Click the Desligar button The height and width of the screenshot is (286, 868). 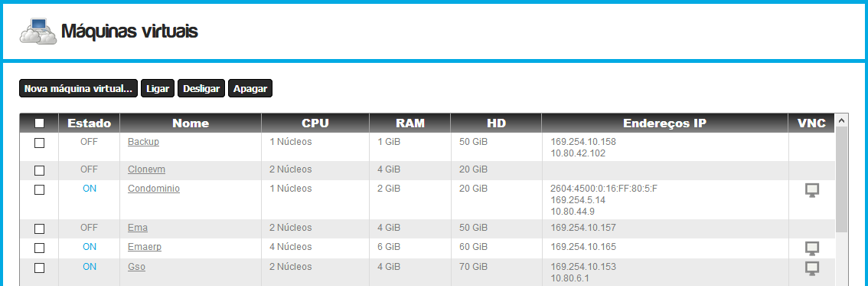point(201,89)
